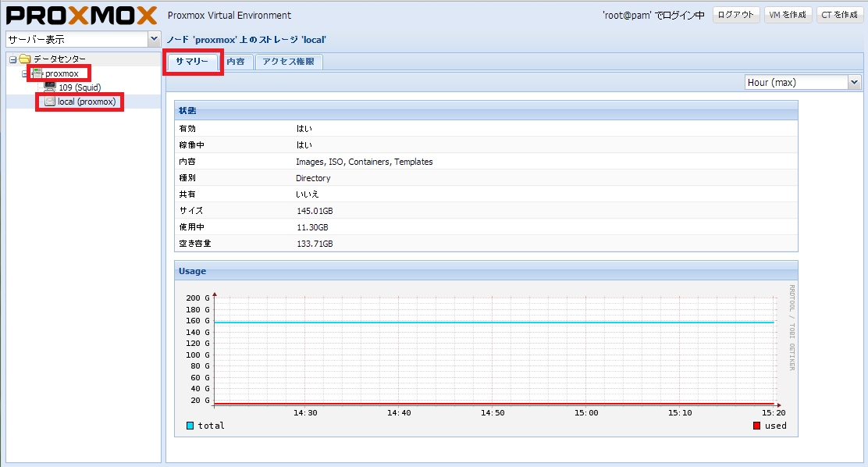
Task: Click the 200 G axis label
Action: click(x=197, y=298)
